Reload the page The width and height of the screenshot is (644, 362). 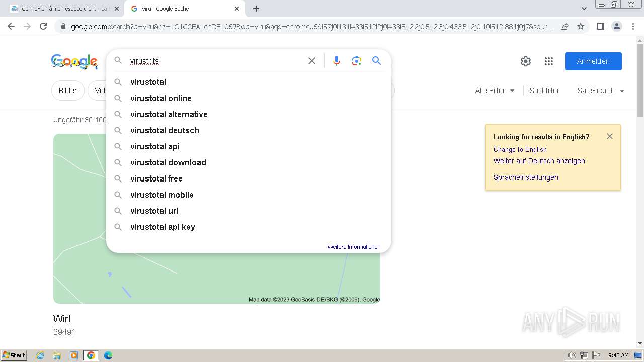point(43,26)
